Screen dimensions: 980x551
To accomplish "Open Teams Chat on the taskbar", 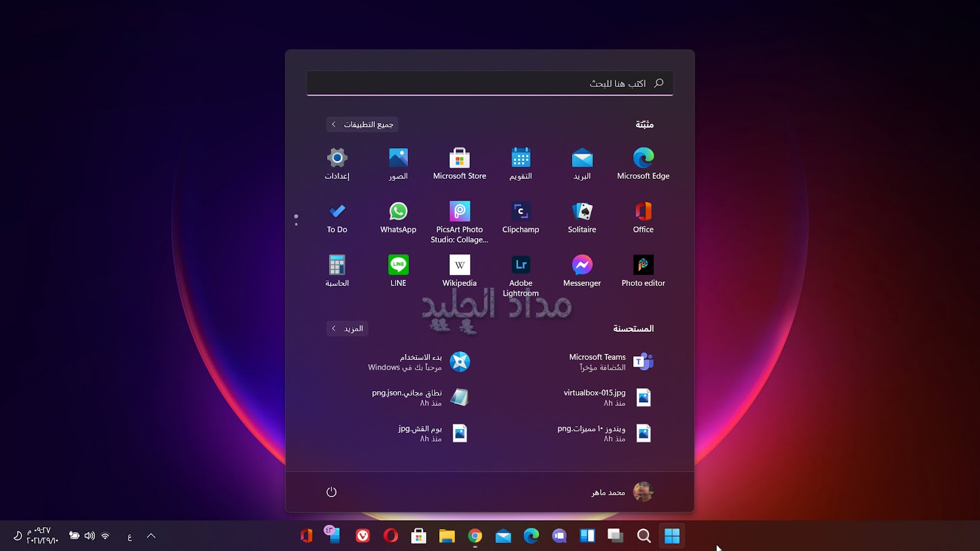I will (559, 536).
